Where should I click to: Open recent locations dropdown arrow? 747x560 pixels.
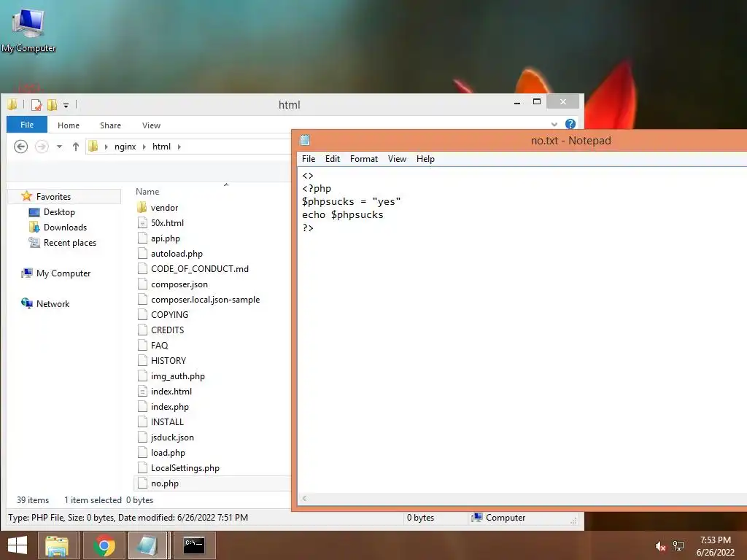pyautogui.click(x=60, y=147)
